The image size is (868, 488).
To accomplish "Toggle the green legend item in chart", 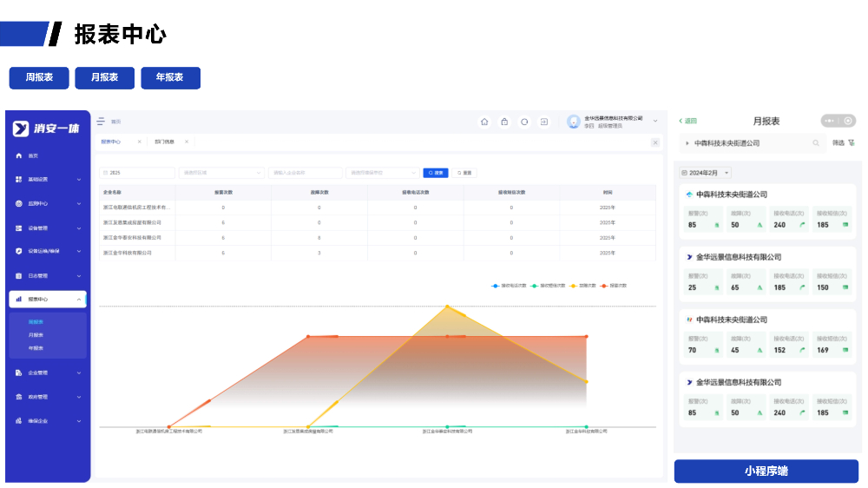I will click(548, 286).
